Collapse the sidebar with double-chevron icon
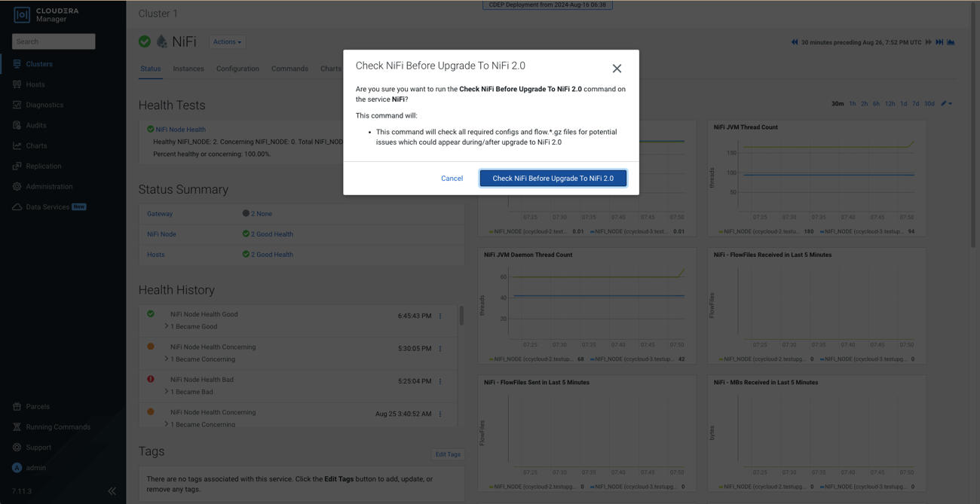 click(x=112, y=491)
